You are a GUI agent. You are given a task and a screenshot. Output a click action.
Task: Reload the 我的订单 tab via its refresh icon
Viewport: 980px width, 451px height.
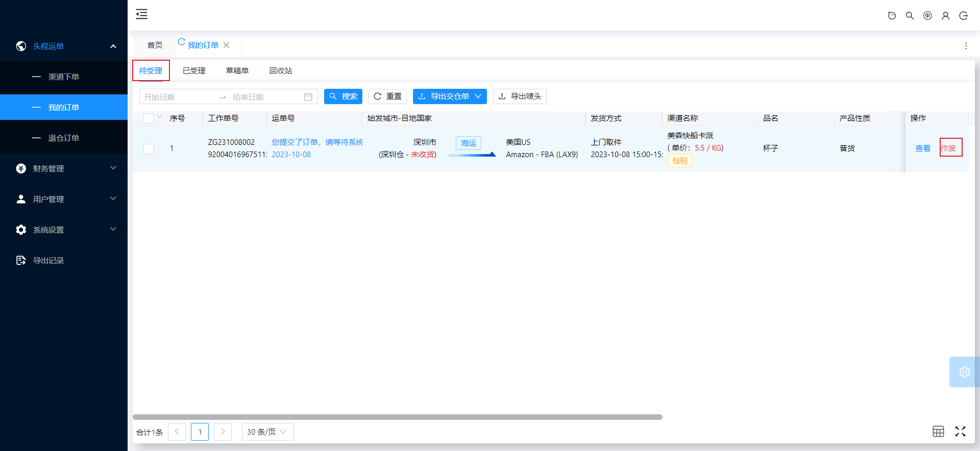pos(181,42)
